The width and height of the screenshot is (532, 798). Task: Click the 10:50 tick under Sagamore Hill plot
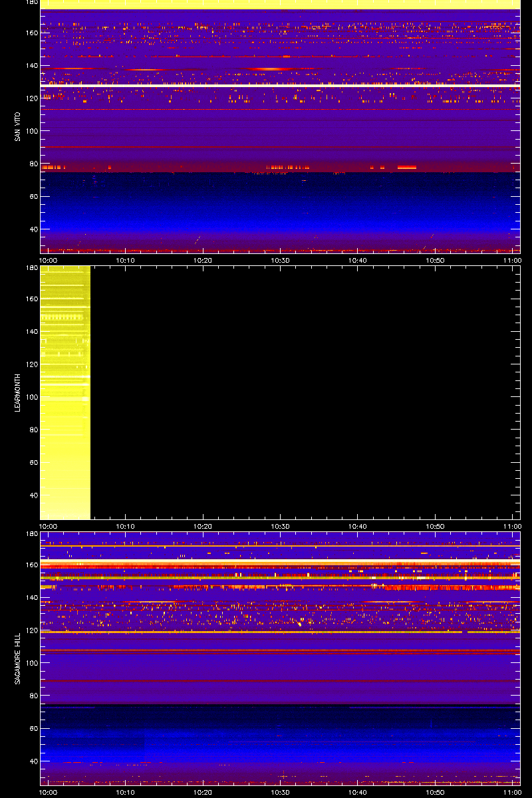pos(435,792)
